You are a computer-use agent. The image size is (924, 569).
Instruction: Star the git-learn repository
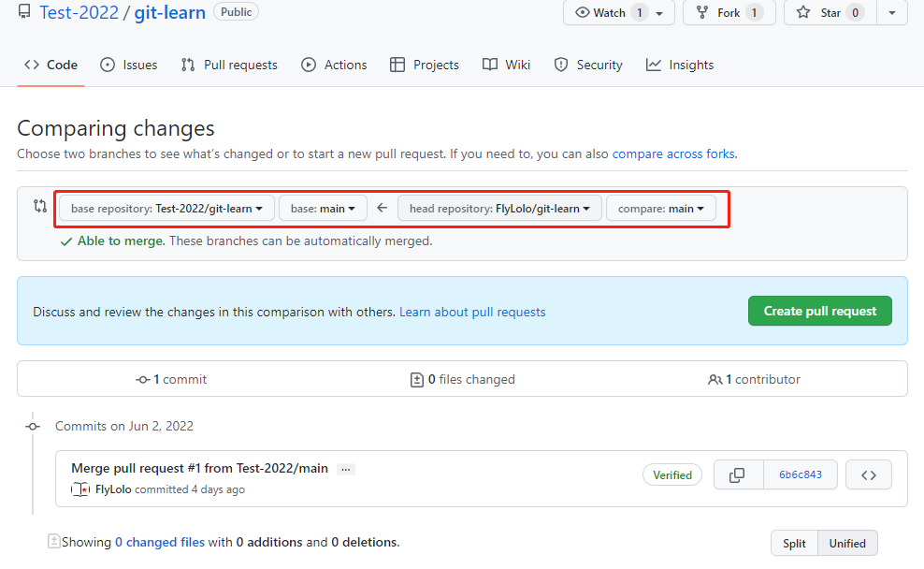point(830,12)
